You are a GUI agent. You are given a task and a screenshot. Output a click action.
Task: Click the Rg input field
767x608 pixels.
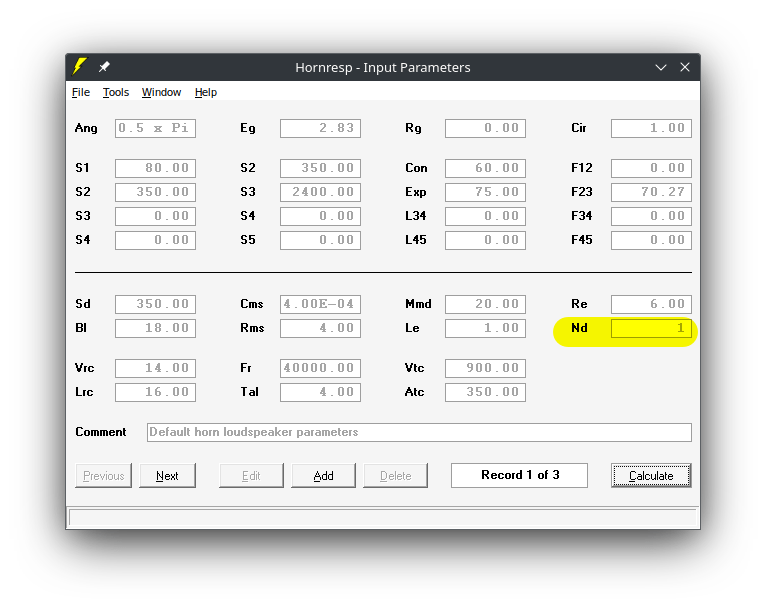pyautogui.click(x=485, y=128)
